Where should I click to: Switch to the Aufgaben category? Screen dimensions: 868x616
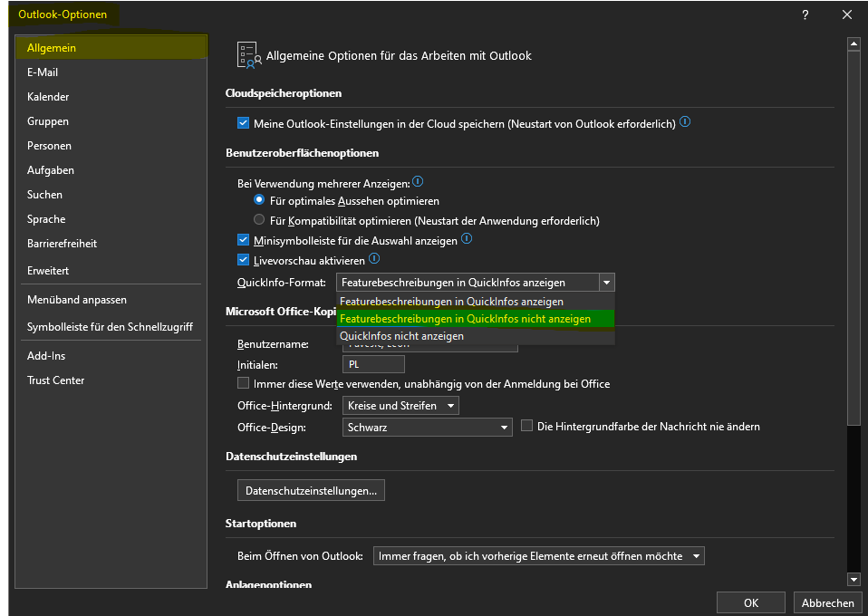point(111,170)
